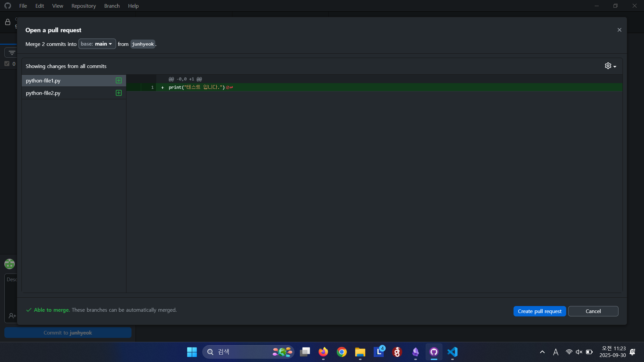Open the filter options icon in changes list
The image size is (644, 362).
[x=12, y=53]
